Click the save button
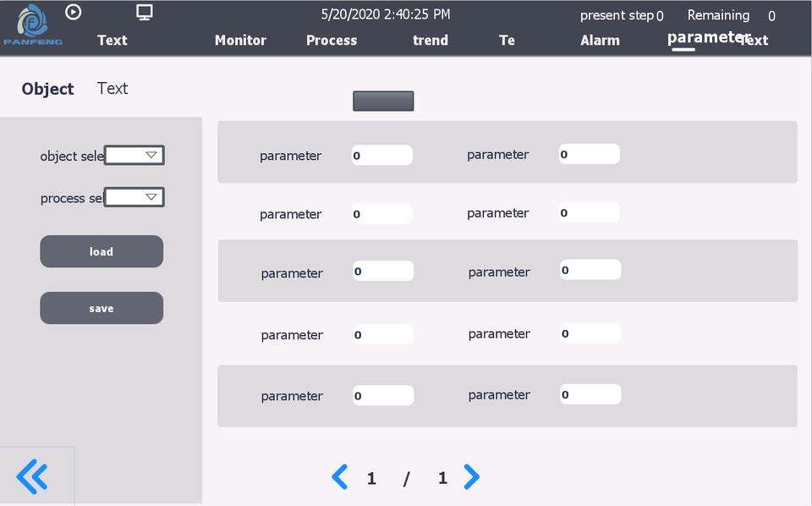Screen dimensions: 812x506 click(101, 308)
